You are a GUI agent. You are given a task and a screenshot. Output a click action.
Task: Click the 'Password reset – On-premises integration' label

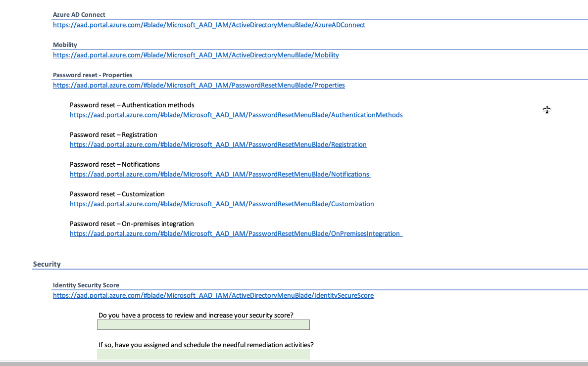click(x=132, y=224)
